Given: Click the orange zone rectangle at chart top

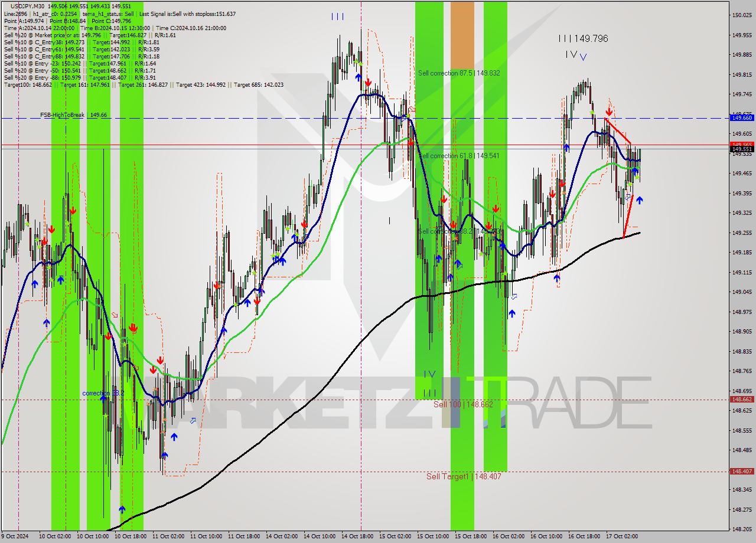Looking at the screenshot, I should (x=462, y=35).
